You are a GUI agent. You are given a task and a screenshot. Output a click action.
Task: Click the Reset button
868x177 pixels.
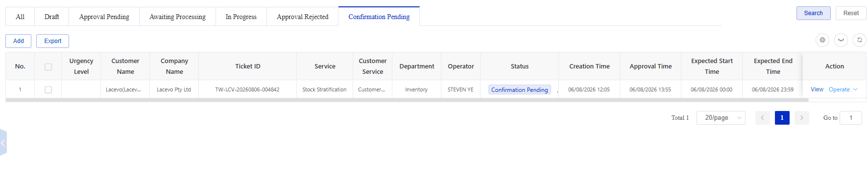point(851,13)
